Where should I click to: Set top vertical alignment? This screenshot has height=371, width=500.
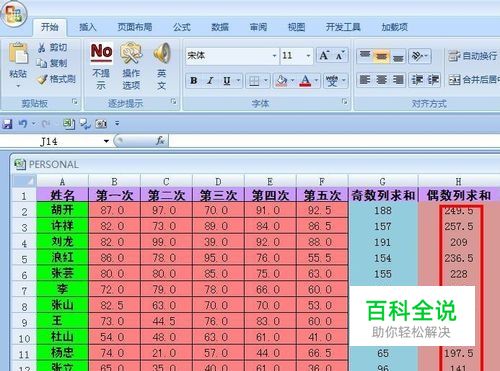pyautogui.click(x=365, y=56)
